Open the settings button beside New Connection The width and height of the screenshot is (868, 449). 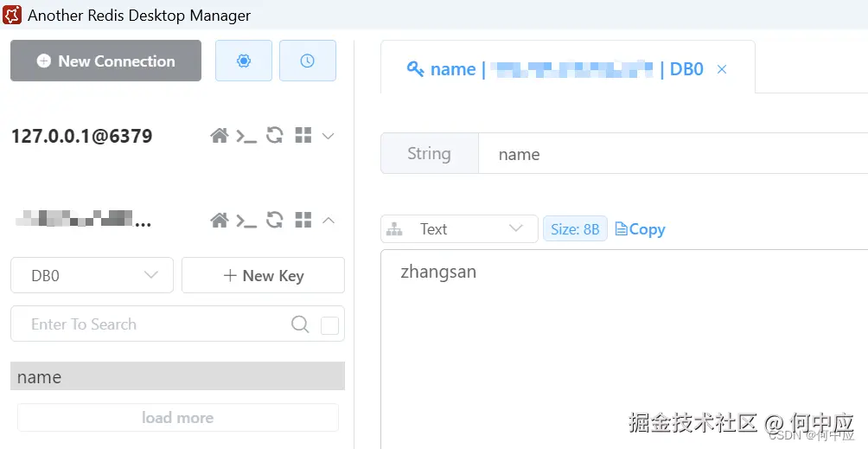(x=244, y=61)
